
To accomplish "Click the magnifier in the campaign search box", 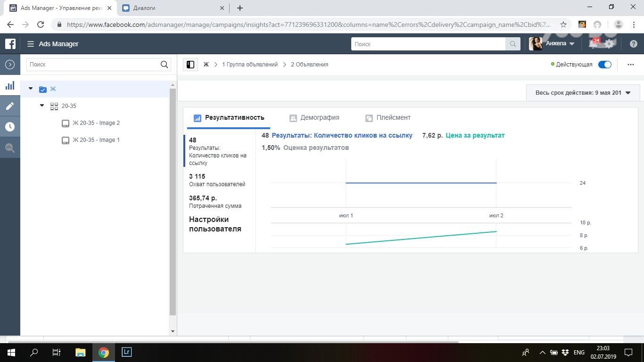I will click(x=164, y=65).
